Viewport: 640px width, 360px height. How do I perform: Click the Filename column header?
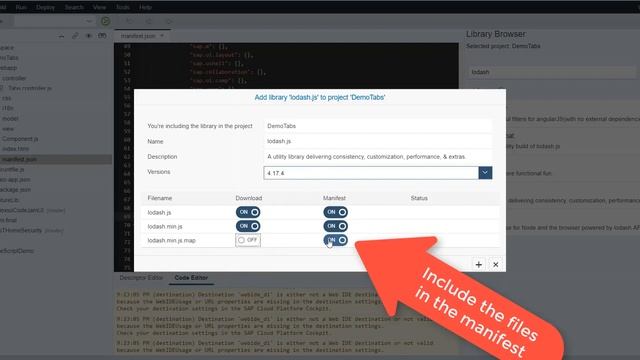pos(160,198)
